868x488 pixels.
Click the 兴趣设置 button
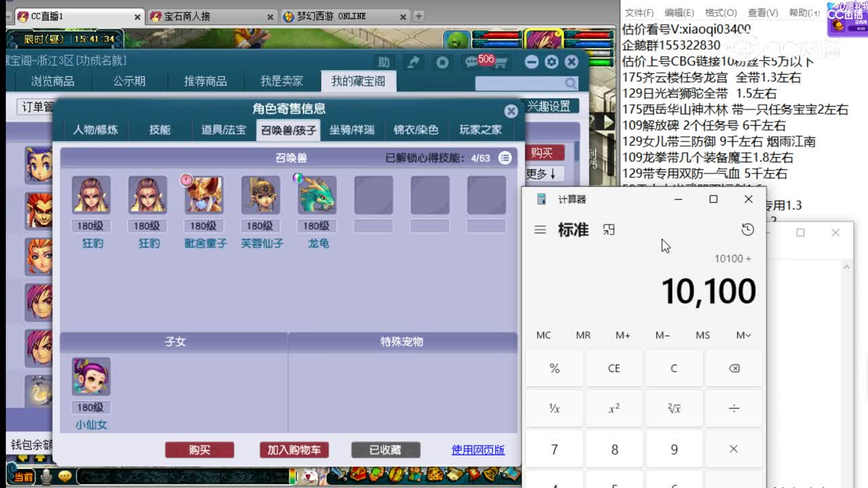coord(550,106)
